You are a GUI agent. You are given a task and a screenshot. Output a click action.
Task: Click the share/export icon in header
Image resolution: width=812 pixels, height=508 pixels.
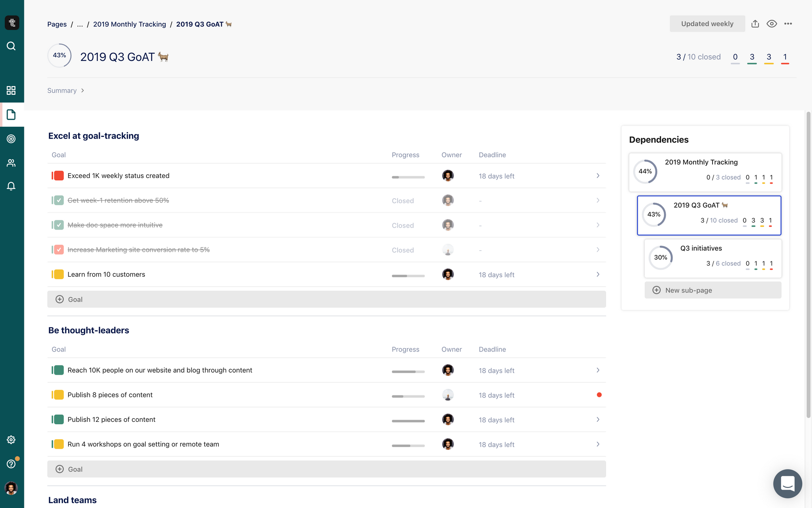(755, 24)
